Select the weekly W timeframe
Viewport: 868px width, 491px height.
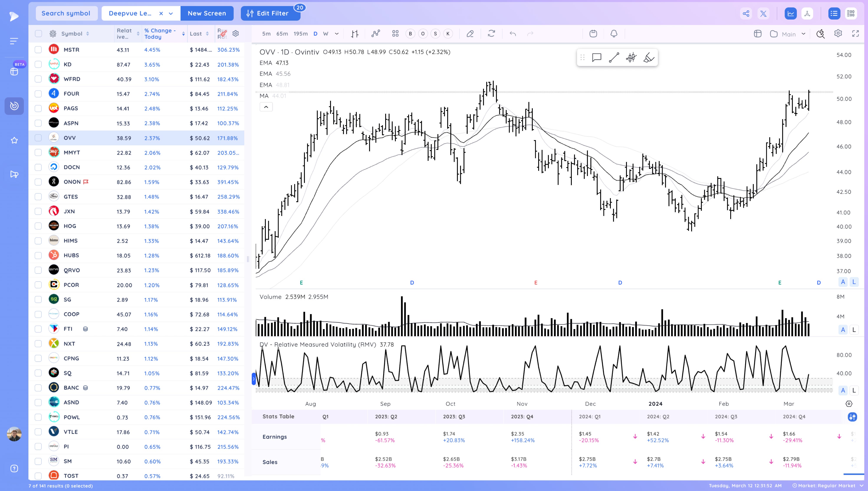[x=326, y=34]
